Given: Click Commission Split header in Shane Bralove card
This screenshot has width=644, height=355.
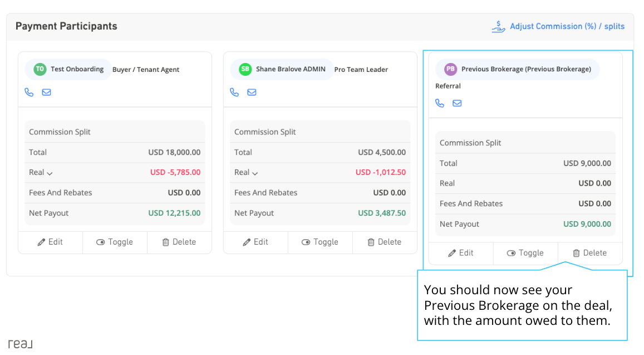Looking at the screenshot, I should [265, 132].
